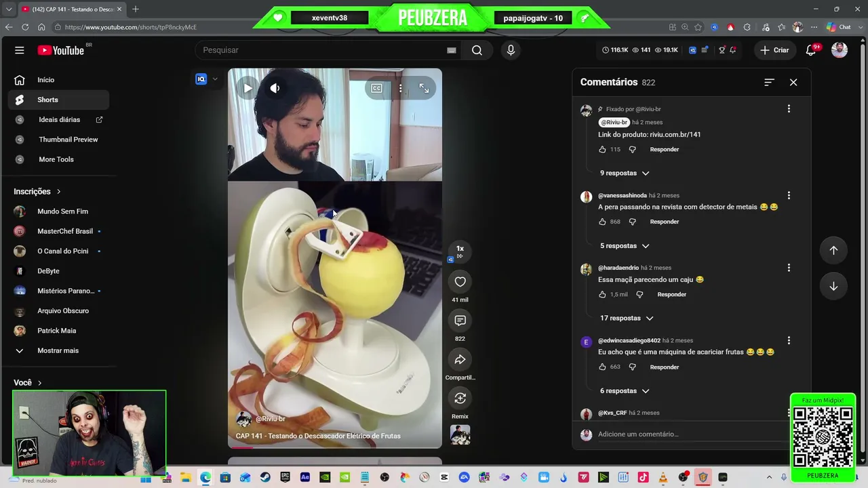Screen dimensions: 868x488
Task: Expand 5 respostas under vanessashinoda's comment
Action: (625, 245)
